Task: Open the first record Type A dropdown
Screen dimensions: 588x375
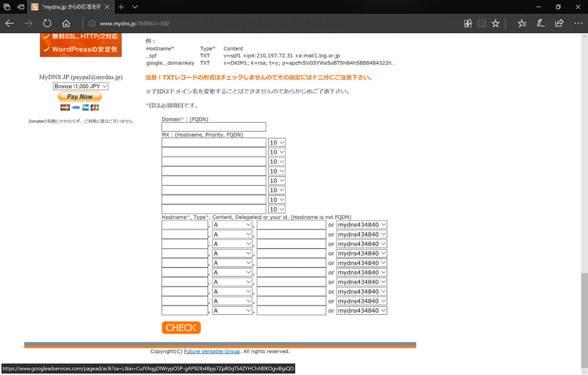Action: (232, 225)
